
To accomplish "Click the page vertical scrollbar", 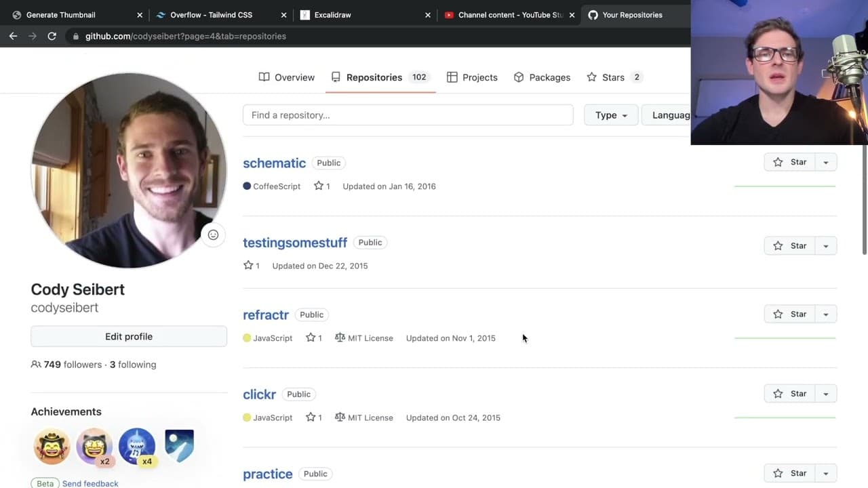I will coord(865,200).
